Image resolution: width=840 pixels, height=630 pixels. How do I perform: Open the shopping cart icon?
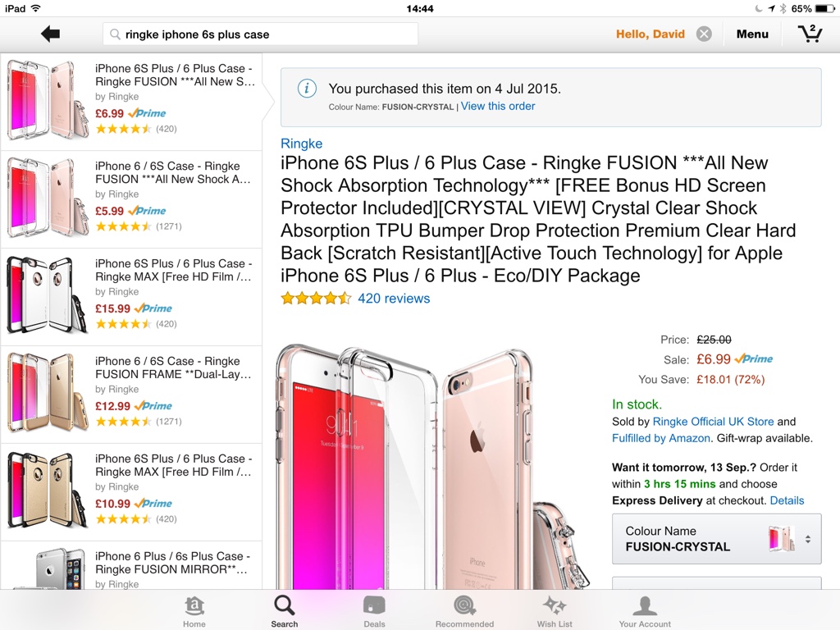point(810,34)
